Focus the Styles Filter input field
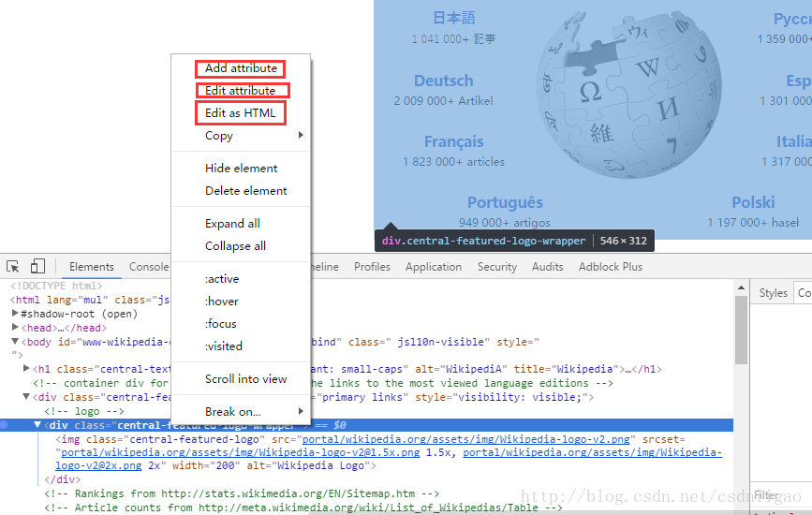Image resolution: width=812 pixels, height=515 pixels. pyautogui.click(x=782, y=495)
